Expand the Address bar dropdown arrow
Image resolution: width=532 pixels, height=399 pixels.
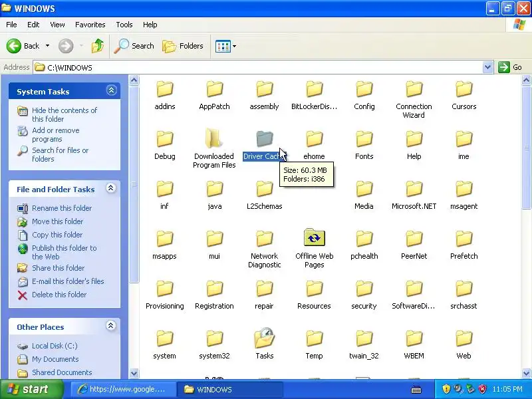click(487, 67)
